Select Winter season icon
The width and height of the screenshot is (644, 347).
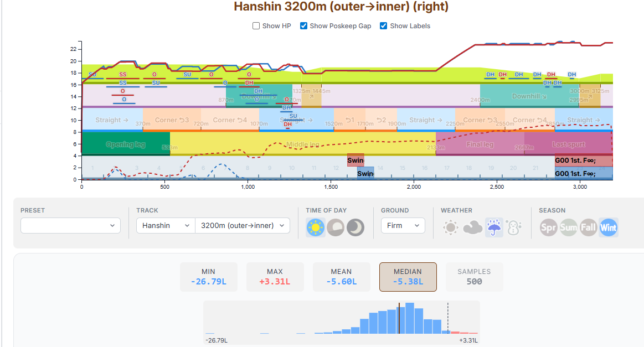pos(608,227)
